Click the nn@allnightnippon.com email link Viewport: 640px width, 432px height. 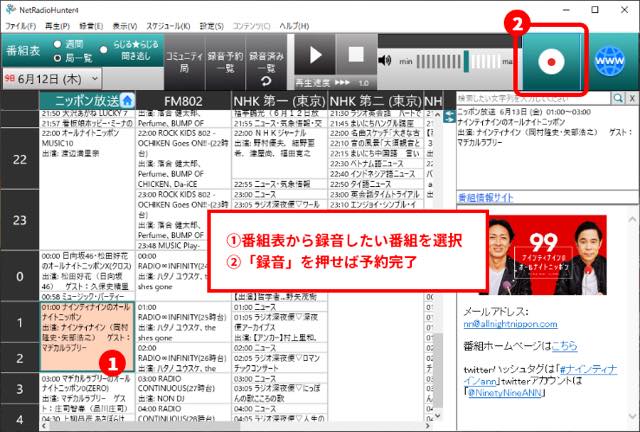click(510, 324)
